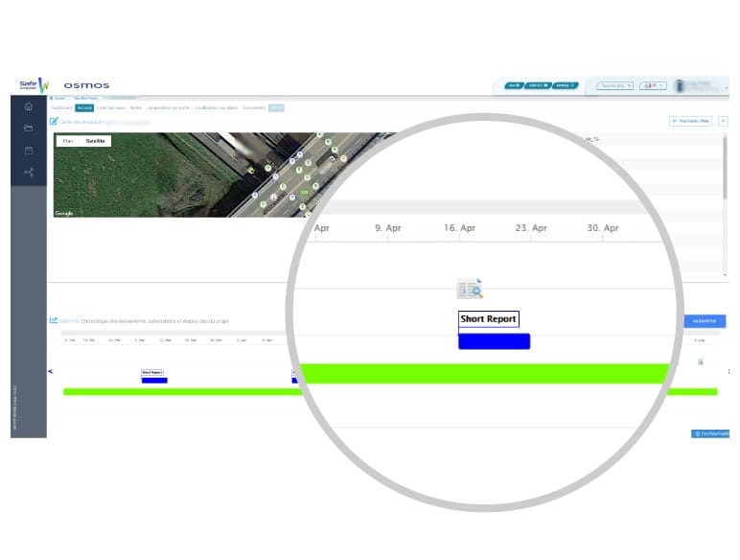Open the home icon in sidebar
This screenshot has width=740, height=560.
point(29,106)
